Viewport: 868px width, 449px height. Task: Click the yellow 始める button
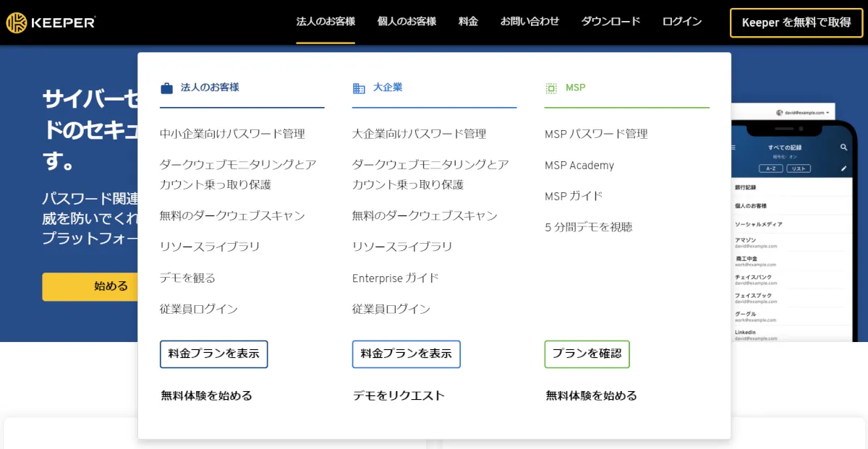coord(90,286)
